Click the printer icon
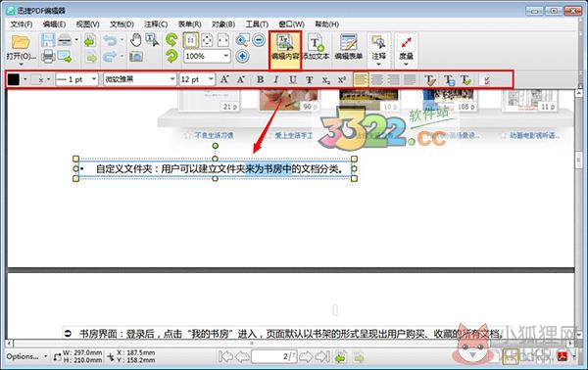The height and width of the screenshot is (370, 588). click(48, 57)
